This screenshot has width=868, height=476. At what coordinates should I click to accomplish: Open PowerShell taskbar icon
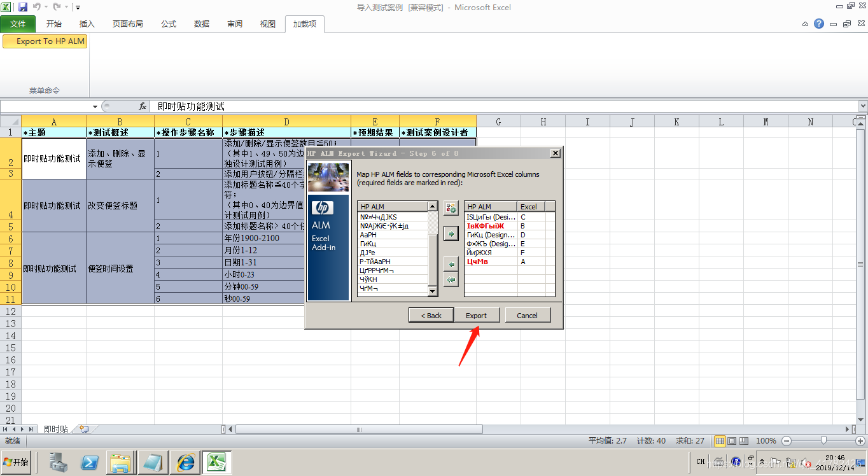pyautogui.click(x=89, y=463)
